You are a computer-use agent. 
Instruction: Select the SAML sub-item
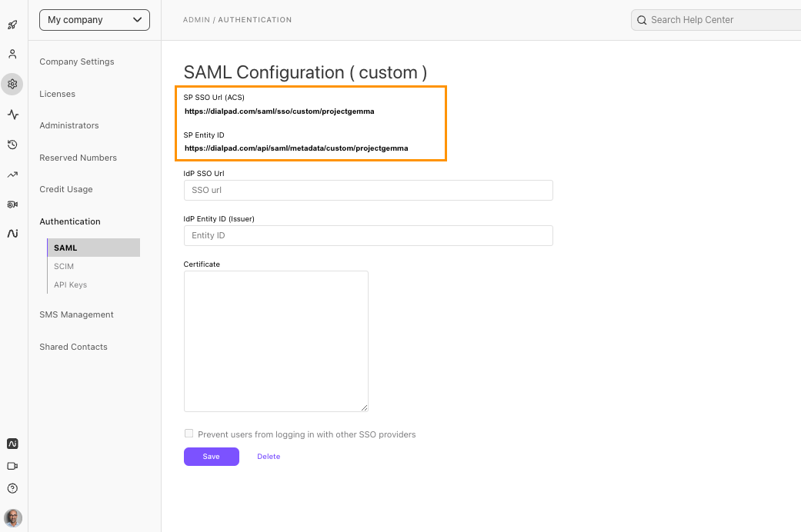pos(93,248)
